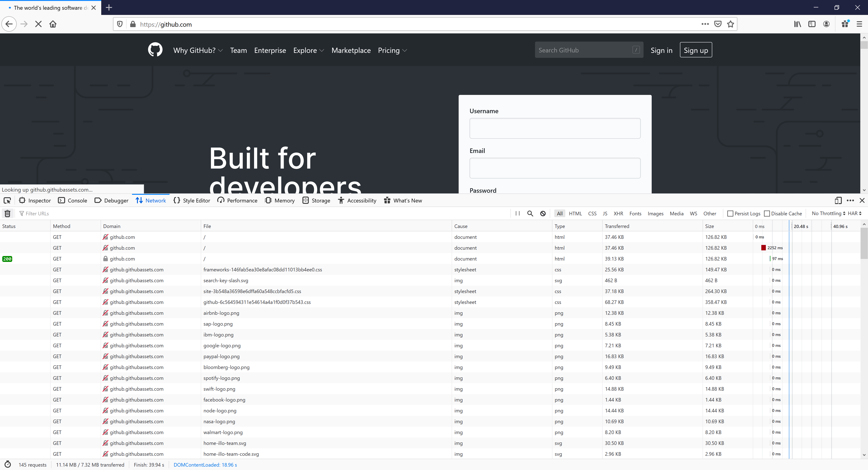Close the developer tools panel
Screen dimensions: 868x470
(862, 201)
